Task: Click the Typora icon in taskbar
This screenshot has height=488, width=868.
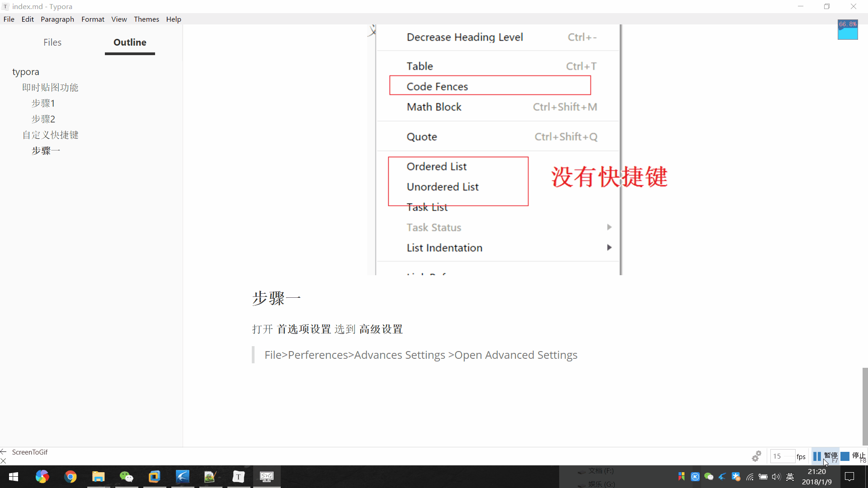Action: pyautogui.click(x=239, y=477)
